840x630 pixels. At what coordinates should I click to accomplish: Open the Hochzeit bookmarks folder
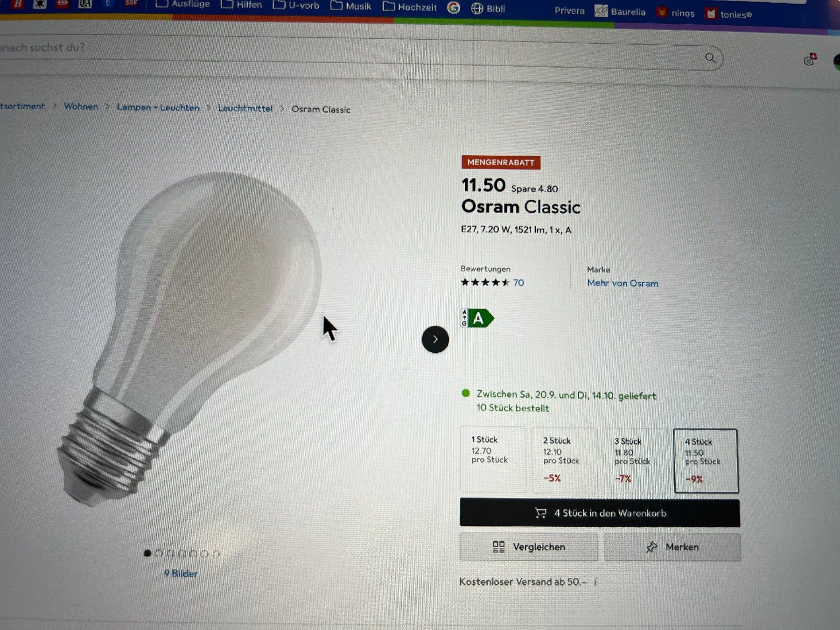tap(409, 7)
